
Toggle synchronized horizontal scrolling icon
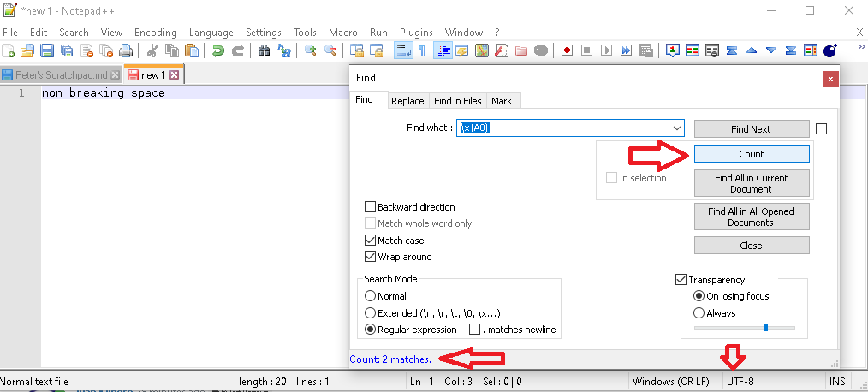pyautogui.click(x=377, y=51)
